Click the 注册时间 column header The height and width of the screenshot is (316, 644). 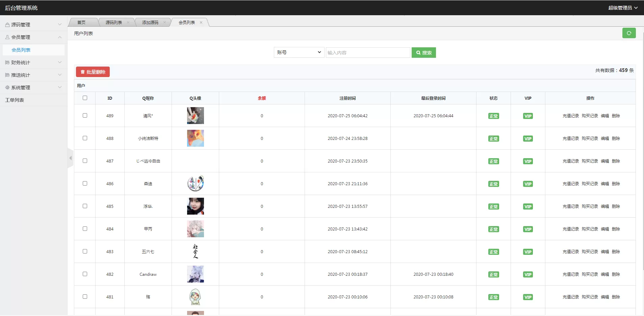(x=347, y=98)
